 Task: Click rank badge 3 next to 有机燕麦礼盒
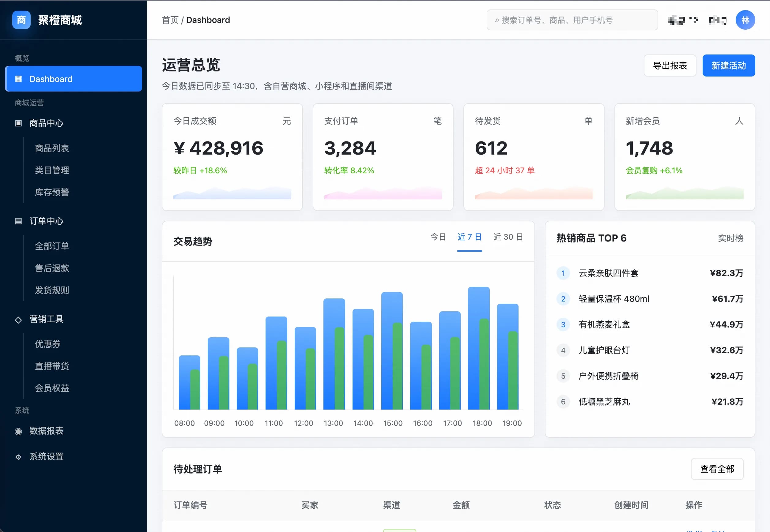coord(563,324)
